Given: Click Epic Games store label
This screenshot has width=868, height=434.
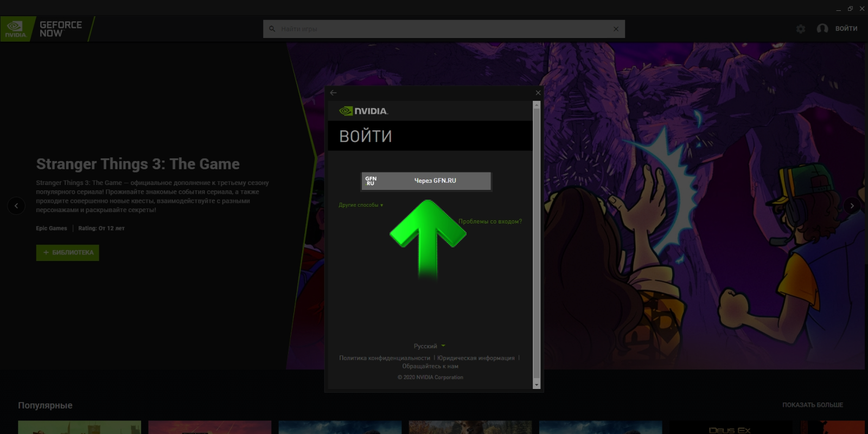Looking at the screenshot, I should [52, 228].
